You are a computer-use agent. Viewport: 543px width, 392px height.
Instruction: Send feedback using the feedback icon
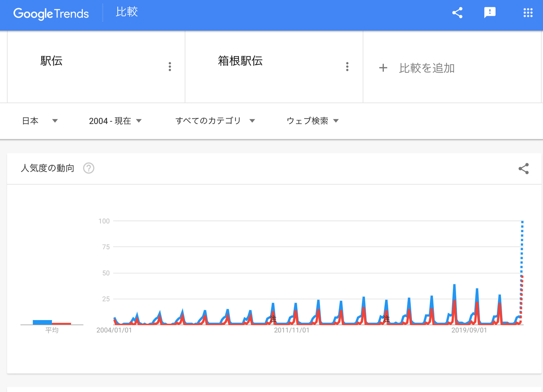click(x=490, y=13)
